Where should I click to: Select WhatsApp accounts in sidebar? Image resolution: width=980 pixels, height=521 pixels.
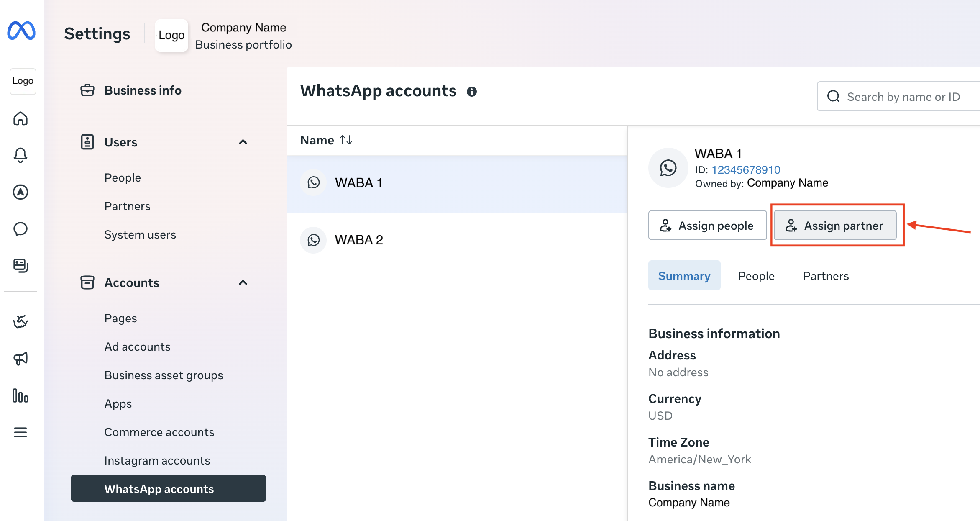point(169,489)
